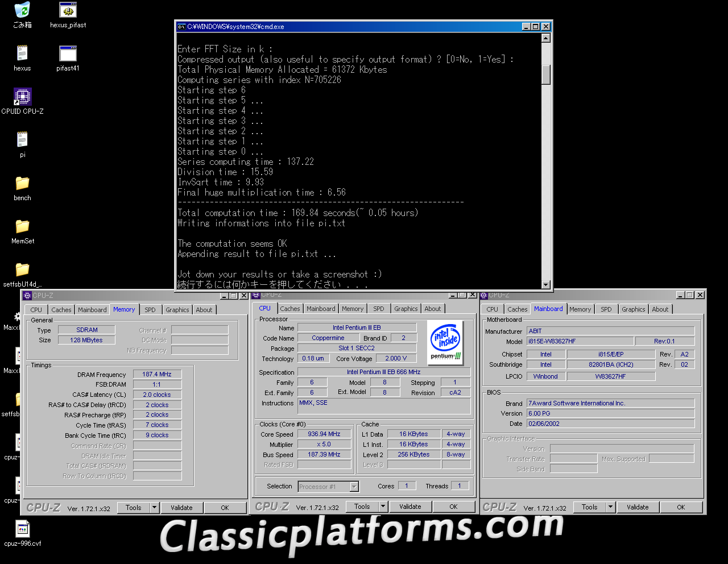Image resolution: width=728 pixels, height=564 pixels.
Task: Open Caches tab in Memory window
Action: click(61, 310)
